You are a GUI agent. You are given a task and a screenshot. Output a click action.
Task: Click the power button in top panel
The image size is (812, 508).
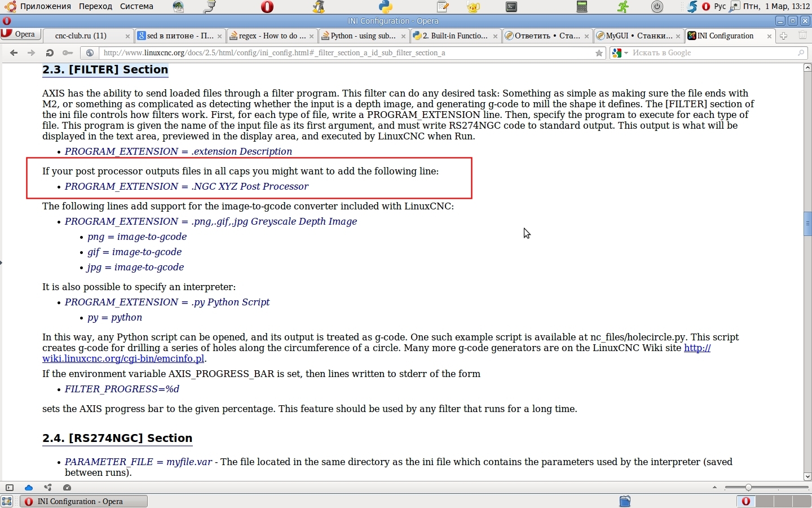point(657,7)
